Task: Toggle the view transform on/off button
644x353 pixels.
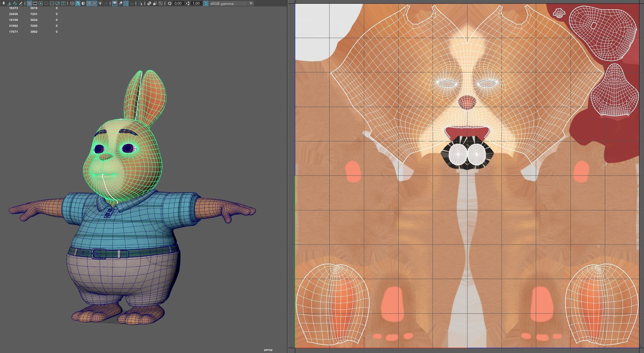Action: pyautogui.click(x=206, y=3)
